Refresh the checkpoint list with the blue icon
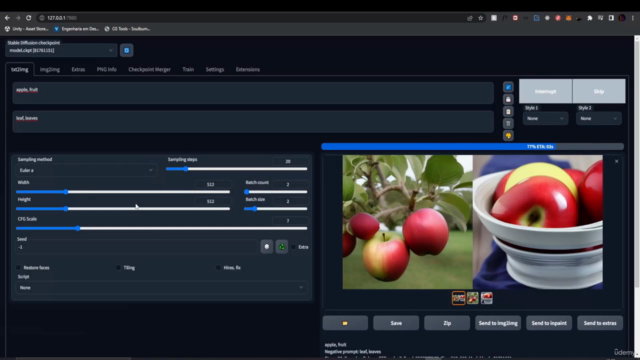 [x=127, y=50]
